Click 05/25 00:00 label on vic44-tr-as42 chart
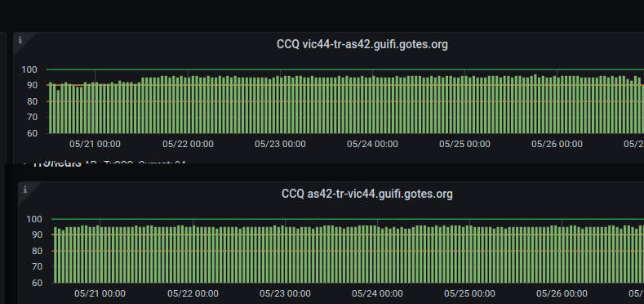644x304 pixels. pos(464,144)
